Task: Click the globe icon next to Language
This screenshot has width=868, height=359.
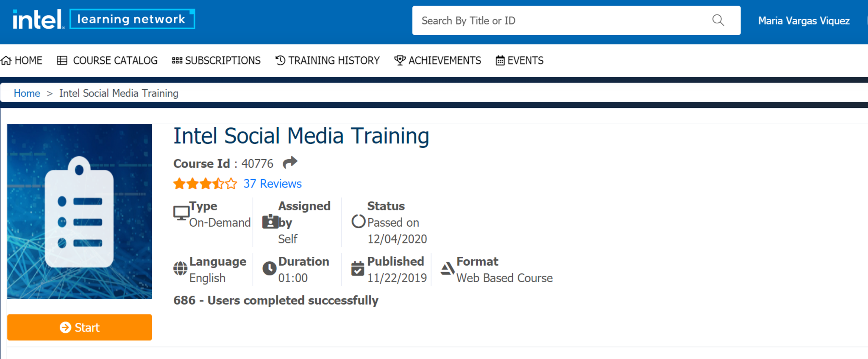Action: tap(180, 269)
